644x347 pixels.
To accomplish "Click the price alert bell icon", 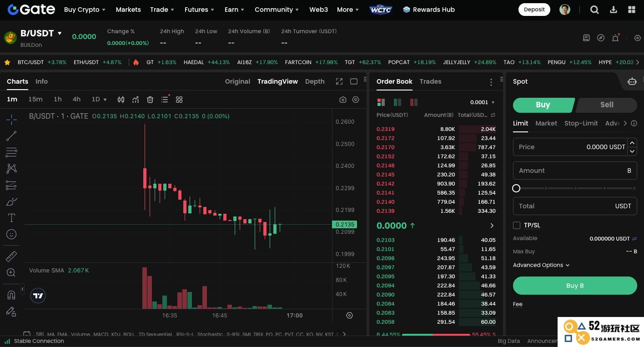I will tap(615, 38).
